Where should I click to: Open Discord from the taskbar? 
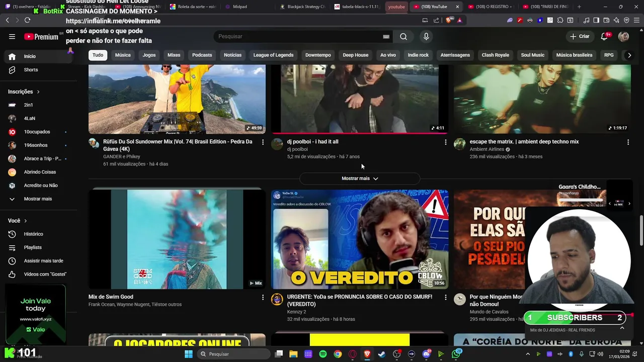426,354
